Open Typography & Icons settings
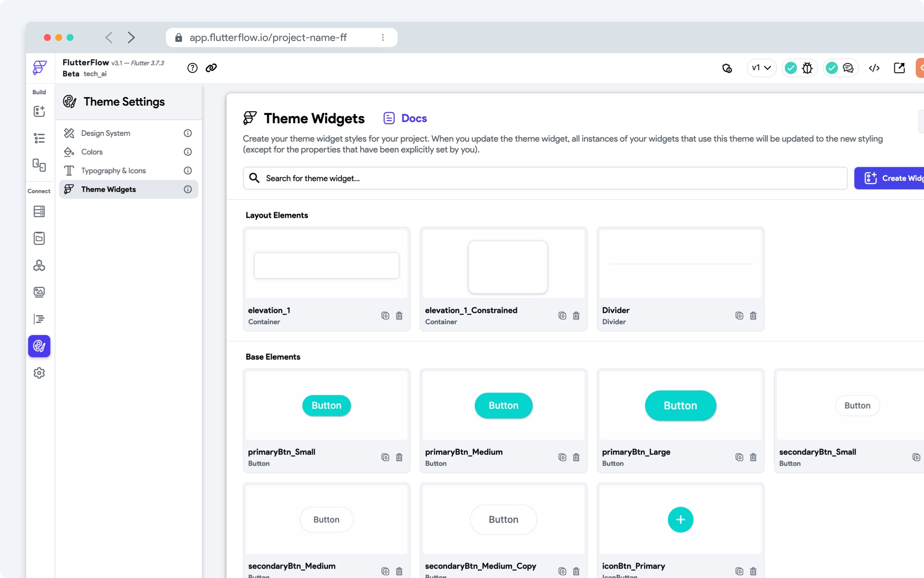924x578 pixels. 113,171
